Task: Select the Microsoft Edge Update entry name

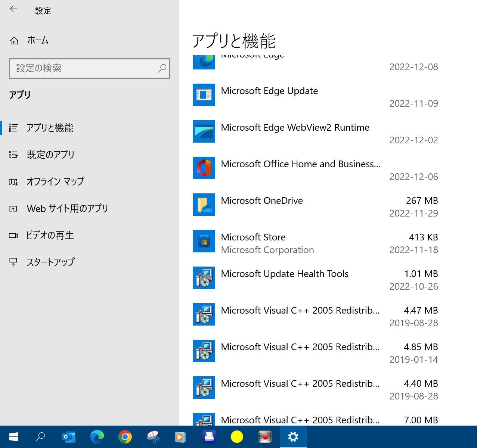Action: tap(269, 91)
